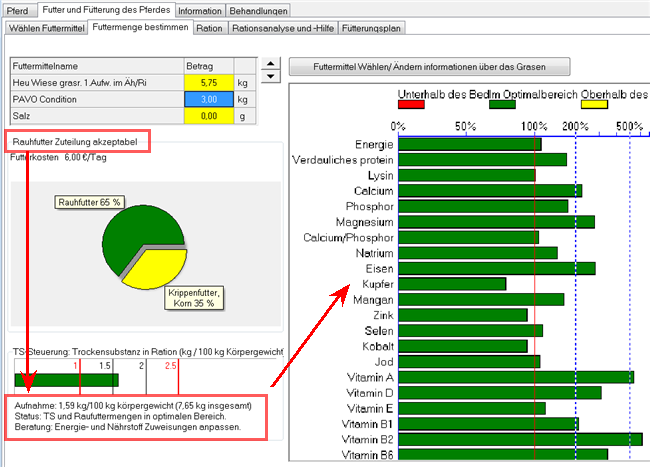Viewport: 650px width, 467px height.
Task: Switch to Wählen Futtermittel subtab
Action: (x=46, y=28)
